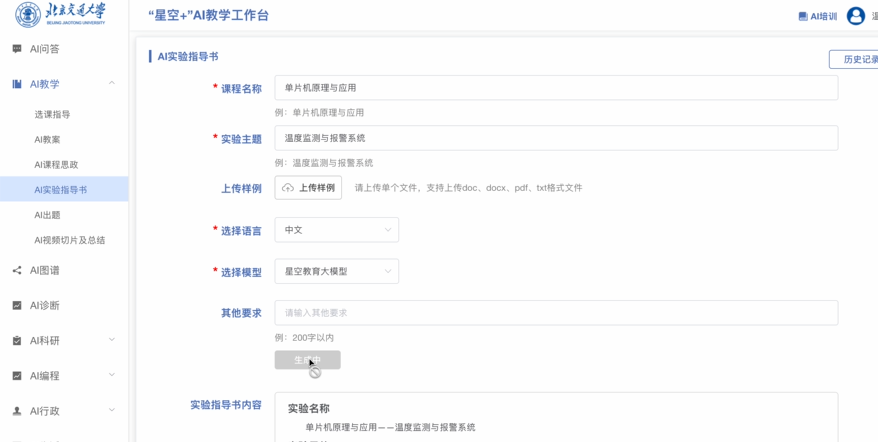The width and height of the screenshot is (878, 442).
Task: Click the AI科研 clipboard icon
Action: pyautogui.click(x=17, y=341)
